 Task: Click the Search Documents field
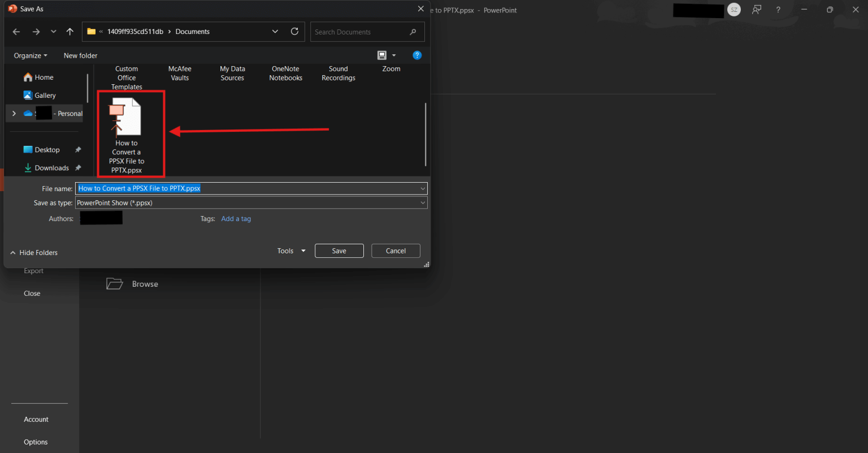point(362,32)
